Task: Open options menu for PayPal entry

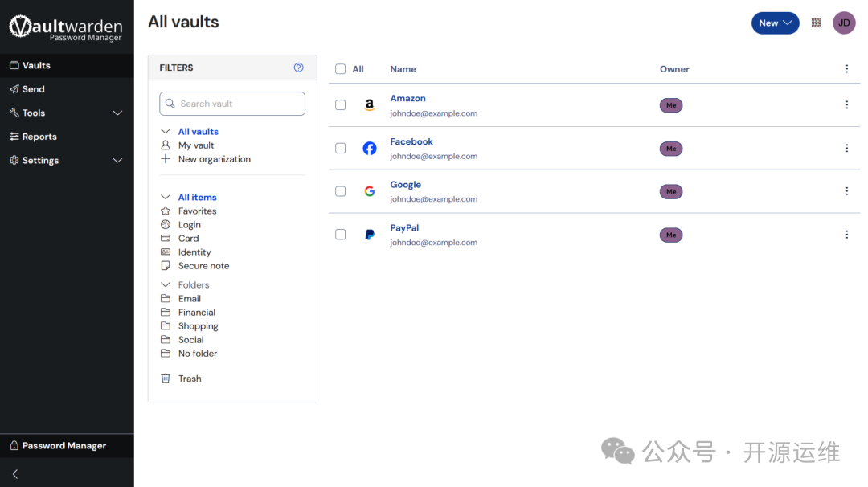Action: pos(846,235)
